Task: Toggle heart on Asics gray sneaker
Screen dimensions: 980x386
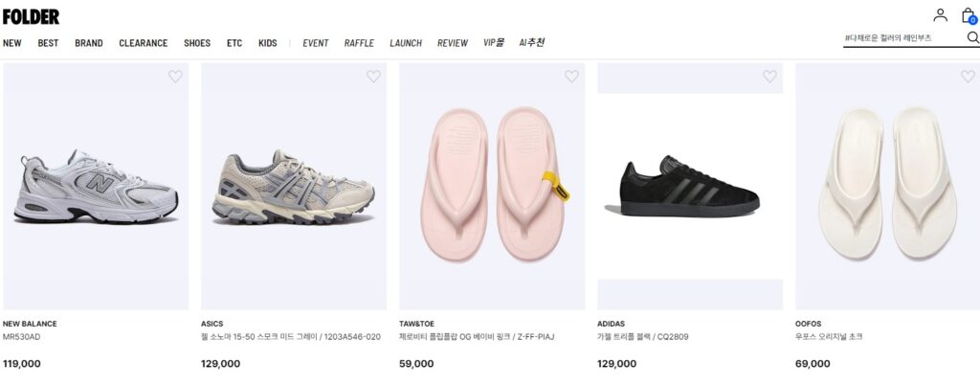Action: tap(373, 77)
